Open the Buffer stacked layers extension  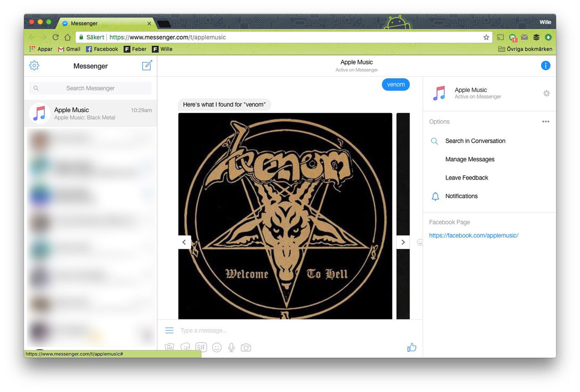pos(536,37)
